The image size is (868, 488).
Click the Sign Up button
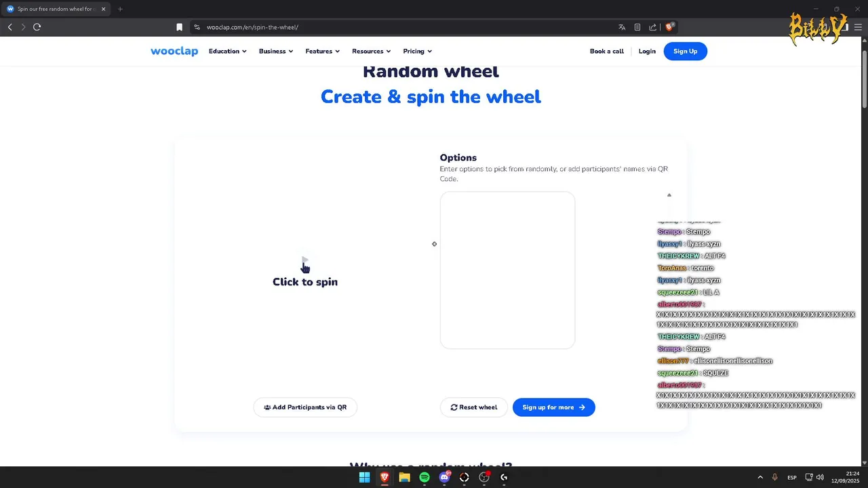click(x=685, y=51)
